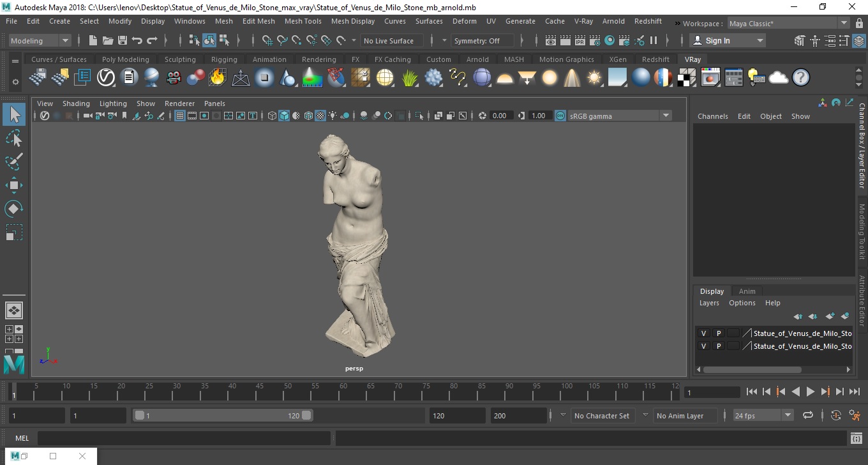Open the Symmetry Off dropdown

pos(482,40)
